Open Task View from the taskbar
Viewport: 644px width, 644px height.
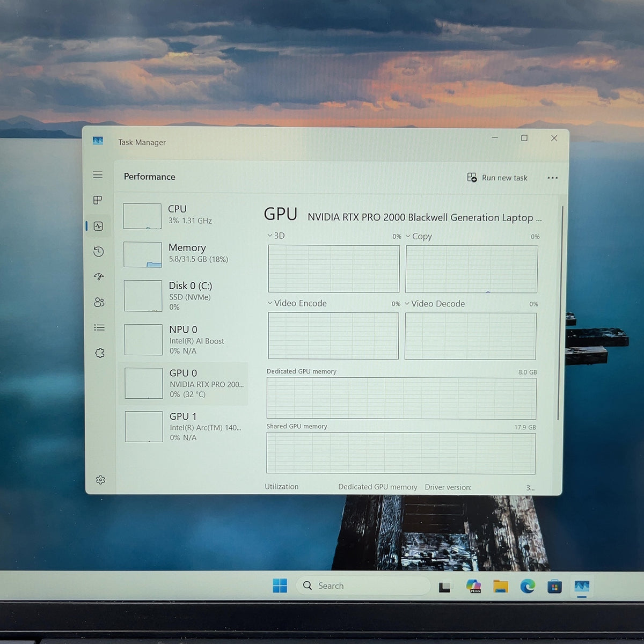click(x=444, y=587)
